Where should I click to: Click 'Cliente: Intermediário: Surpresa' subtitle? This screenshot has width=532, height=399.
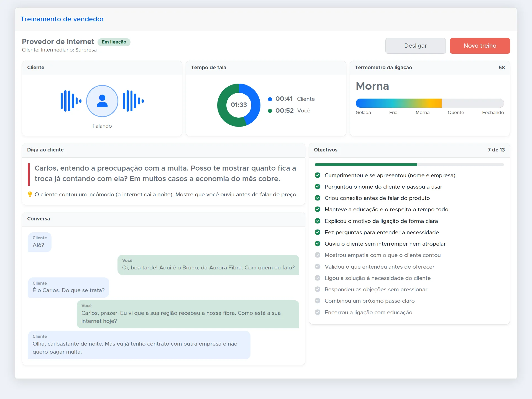(x=59, y=50)
